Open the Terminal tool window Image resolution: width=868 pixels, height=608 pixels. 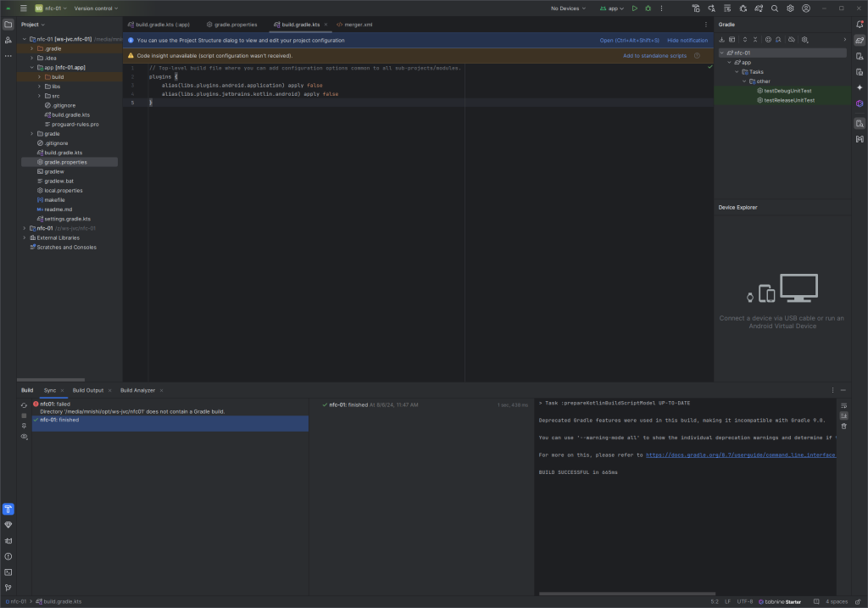(x=8, y=572)
